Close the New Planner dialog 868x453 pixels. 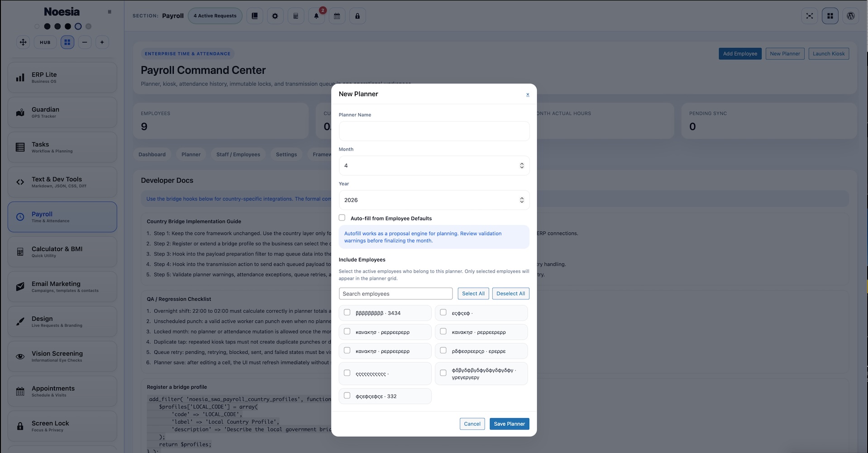528,95
